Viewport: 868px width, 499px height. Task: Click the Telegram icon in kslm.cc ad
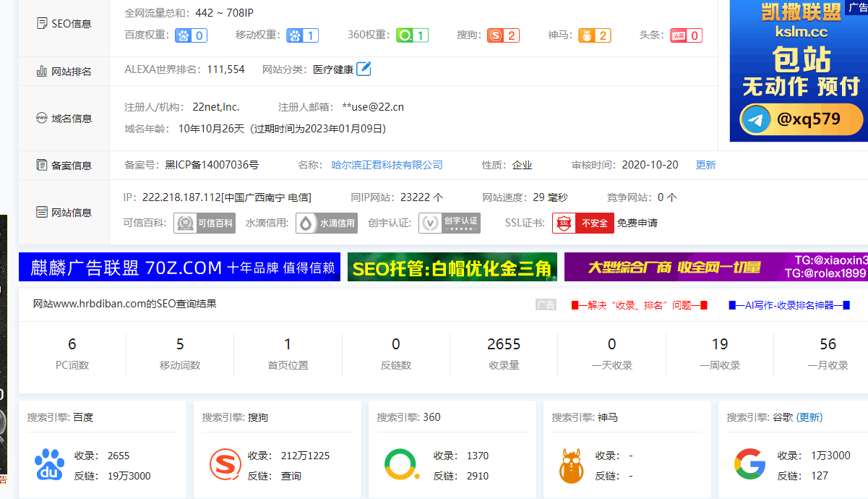click(x=755, y=119)
